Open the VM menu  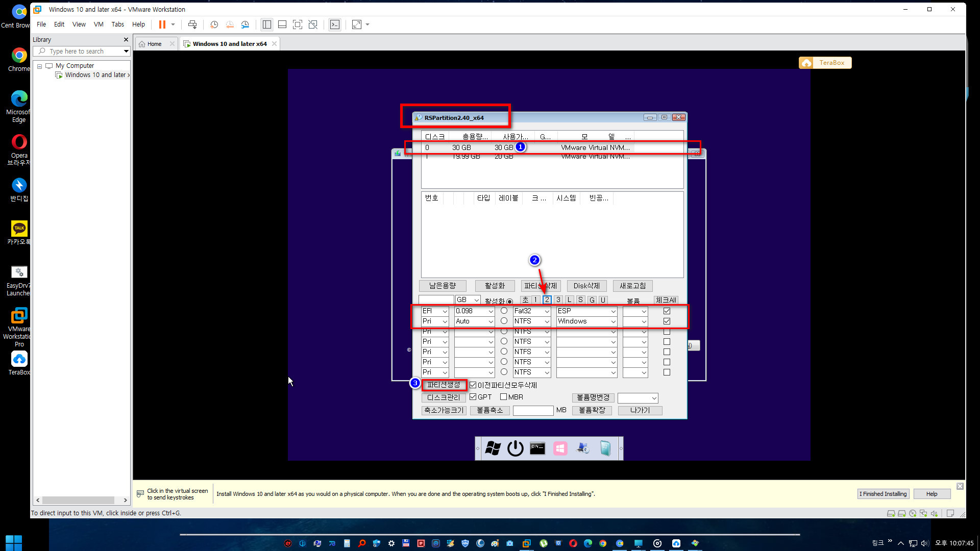tap(99, 24)
